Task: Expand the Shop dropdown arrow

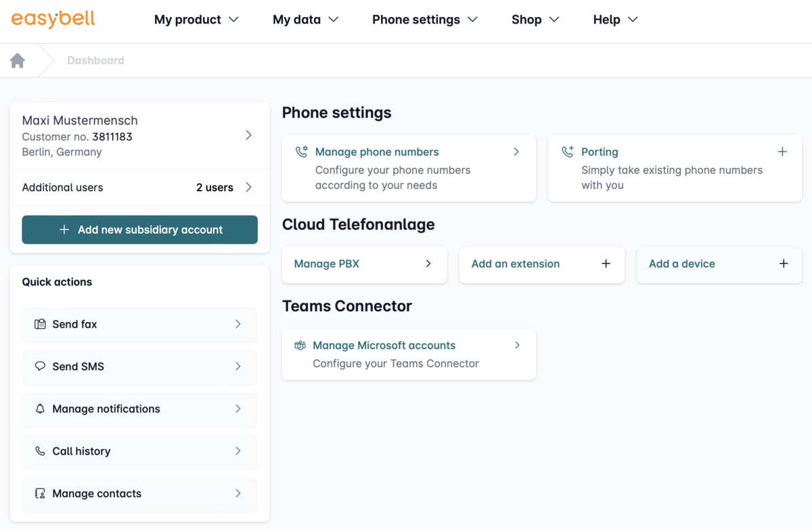Action: (x=554, y=20)
